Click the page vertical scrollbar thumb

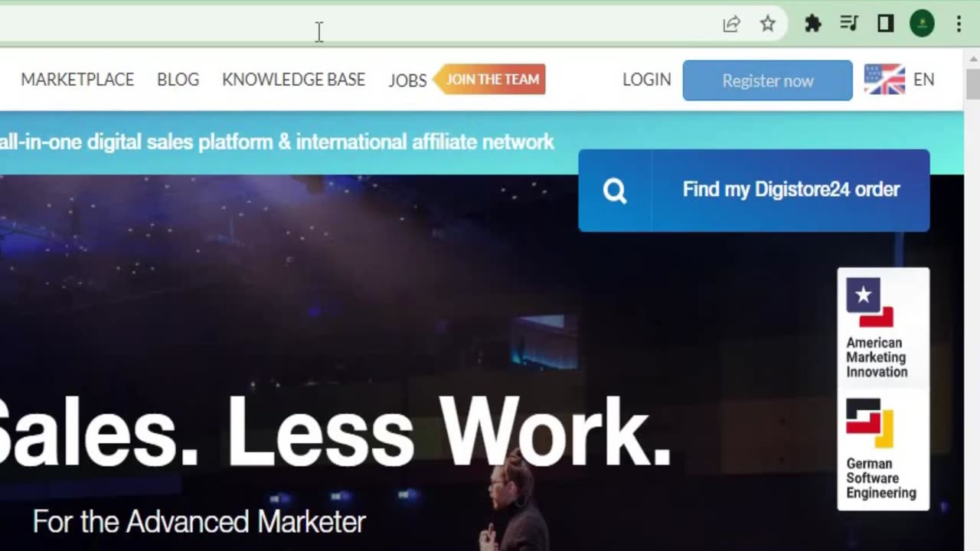(x=972, y=83)
